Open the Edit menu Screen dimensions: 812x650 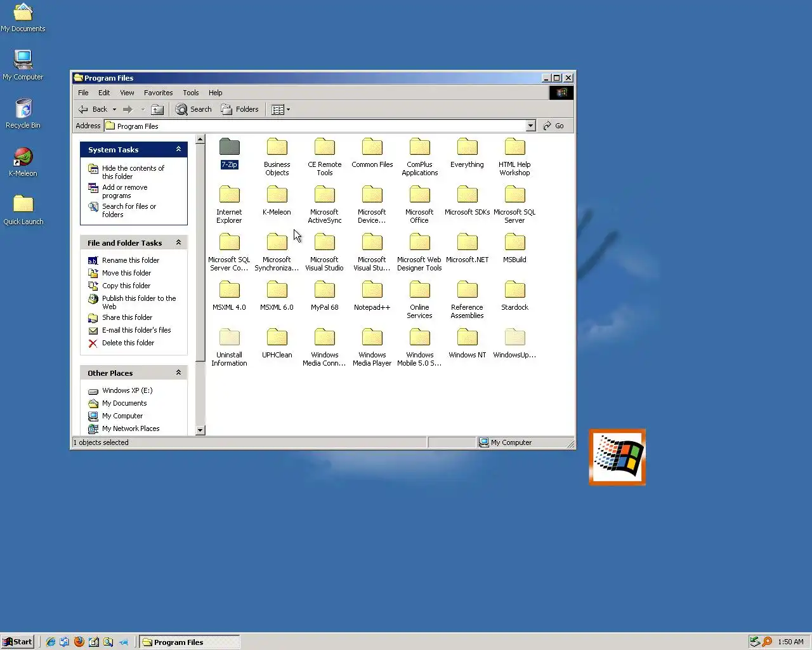[x=104, y=93]
